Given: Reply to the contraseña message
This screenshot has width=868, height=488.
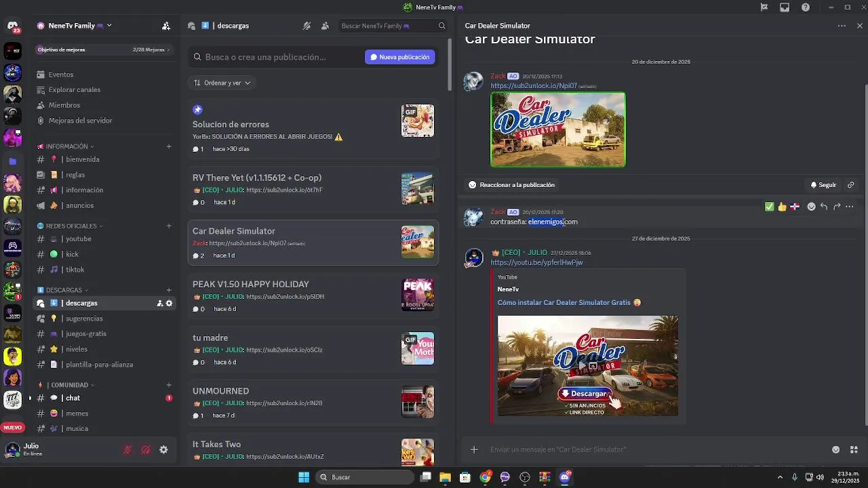Looking at the screenshot, I should pyautogui.click(x=824, y=207).
